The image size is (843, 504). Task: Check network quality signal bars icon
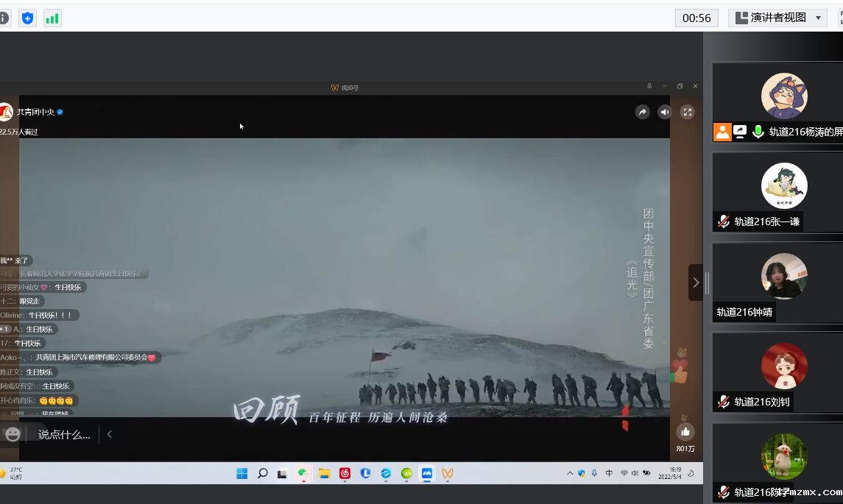tap(52, 18)
